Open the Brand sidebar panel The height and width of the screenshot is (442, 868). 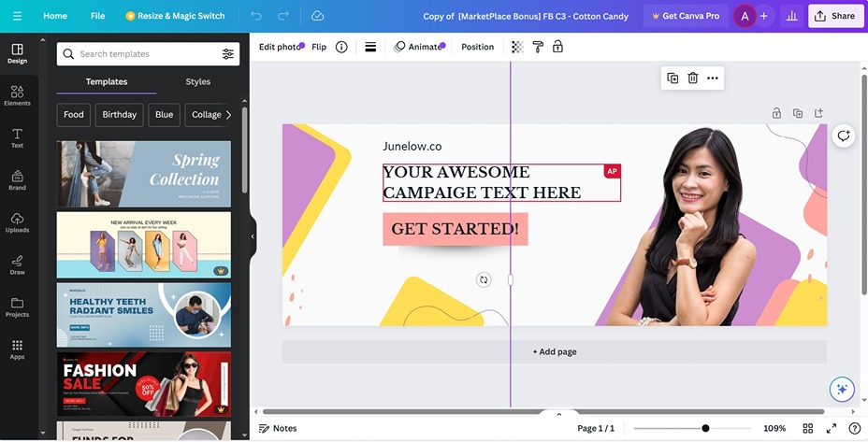coord(17,180)
